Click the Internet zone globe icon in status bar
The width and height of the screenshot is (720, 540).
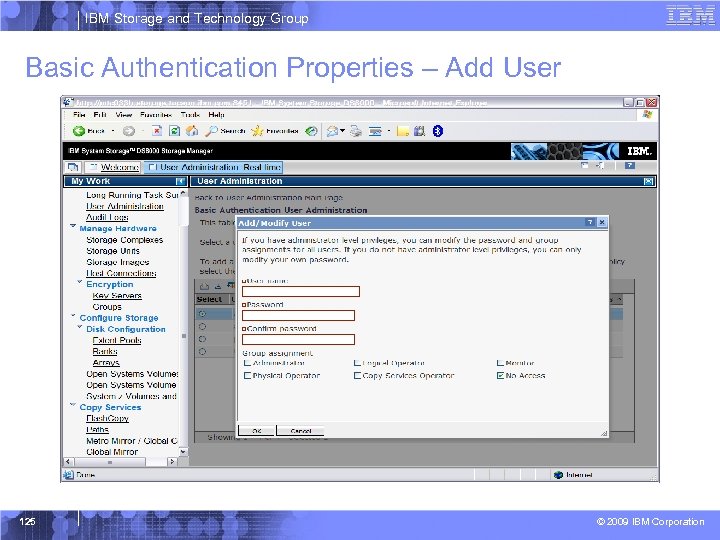click(558, 475)
